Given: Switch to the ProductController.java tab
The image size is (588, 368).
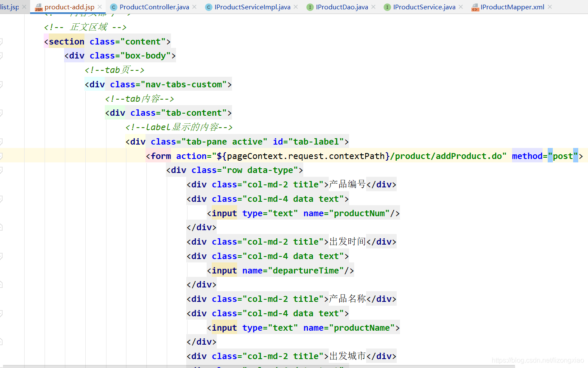Looking at the screenshot, I should (154, 7).
